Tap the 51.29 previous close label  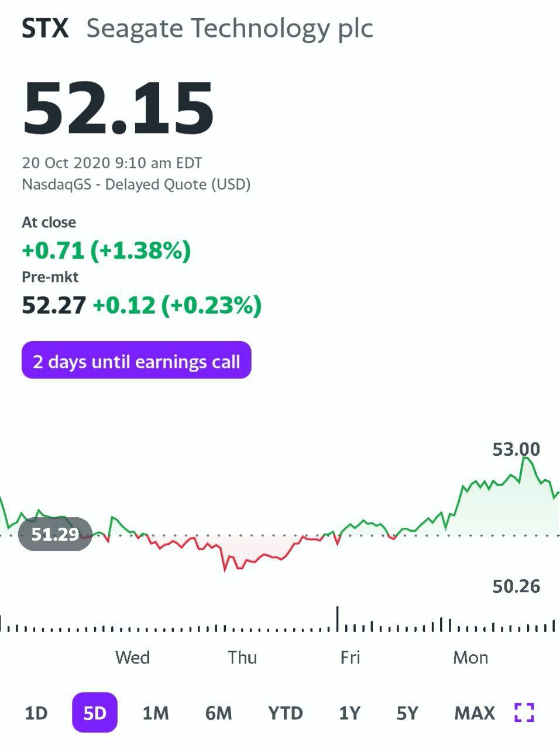click(55, 534)
